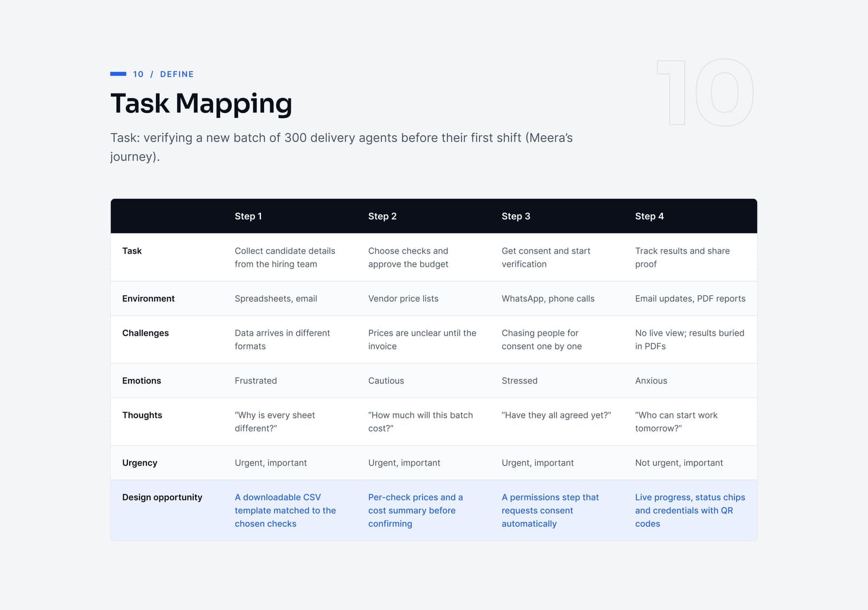Click 'A permissions step that requests consent' text
Viewport: 868px width, 610px height.
click(x=550, y=510)
